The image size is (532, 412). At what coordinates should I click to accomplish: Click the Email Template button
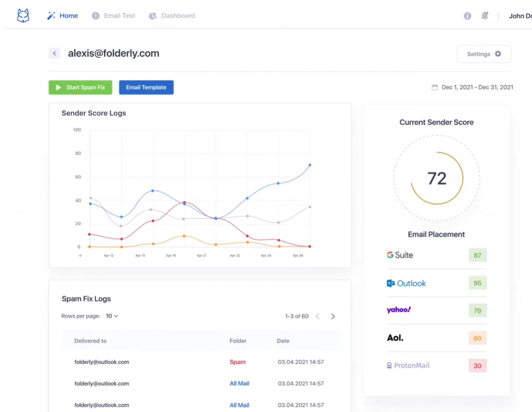pyautogui.click(x=146, y=88)
